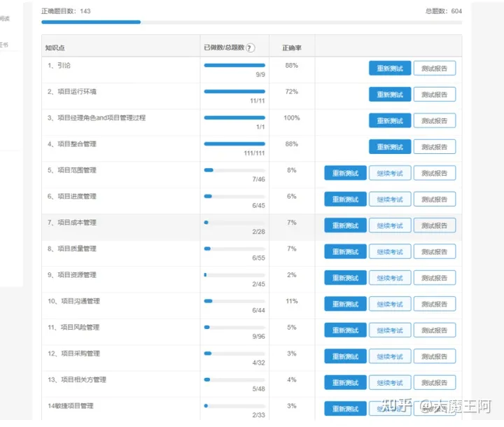Click the topic name 2、项目运行环境
This screenshot has width=504, height=427.
click(x=72, y=92)
